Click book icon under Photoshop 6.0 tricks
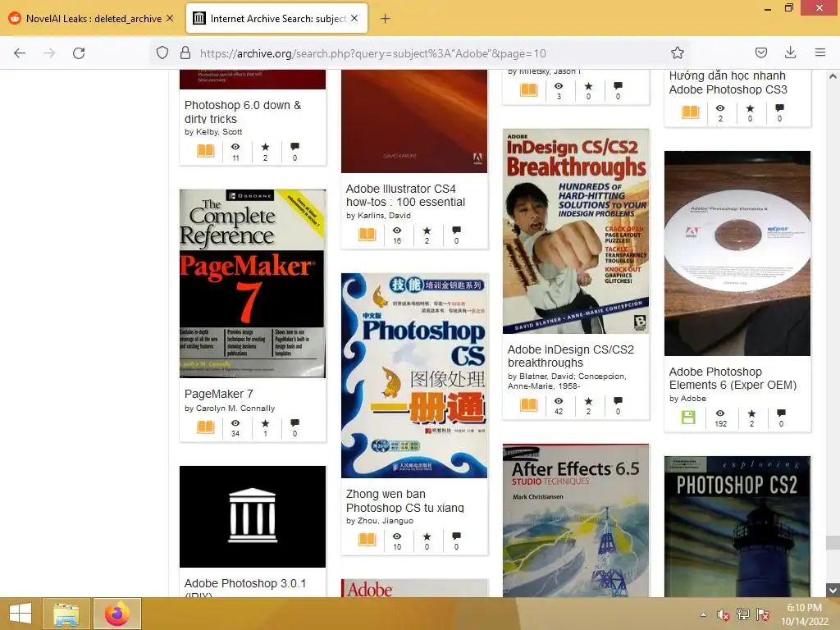 [206, 151]
